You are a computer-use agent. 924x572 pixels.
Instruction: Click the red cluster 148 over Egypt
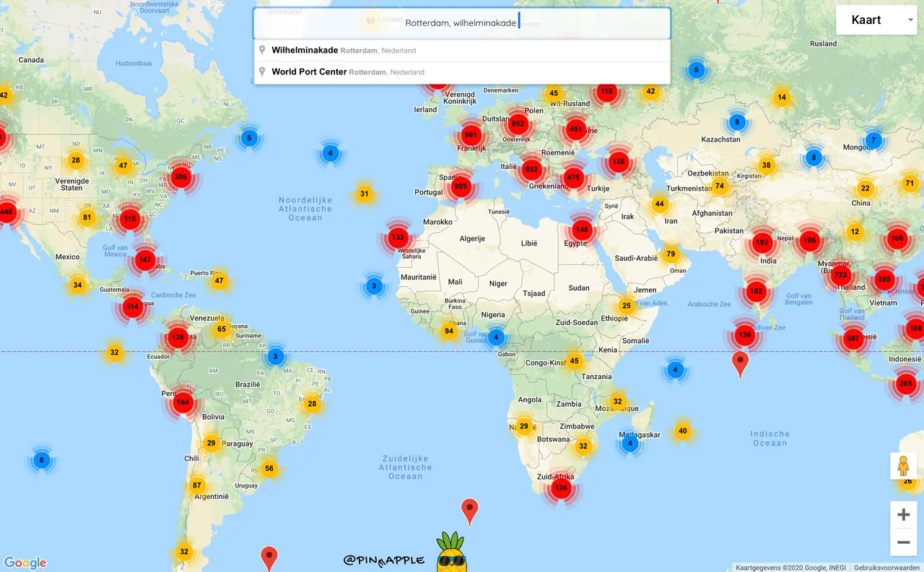click(x=583, y=230)
